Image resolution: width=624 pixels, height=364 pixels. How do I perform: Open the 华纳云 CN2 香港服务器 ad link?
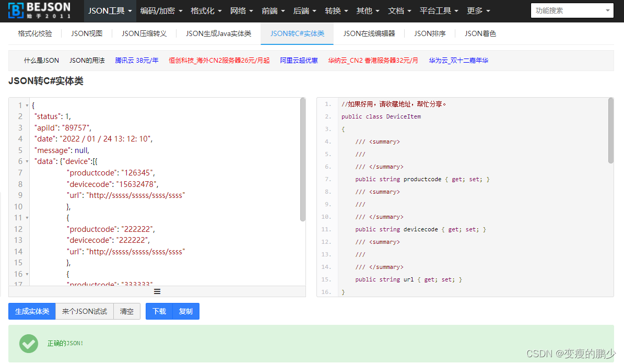(x=373, y=61)
